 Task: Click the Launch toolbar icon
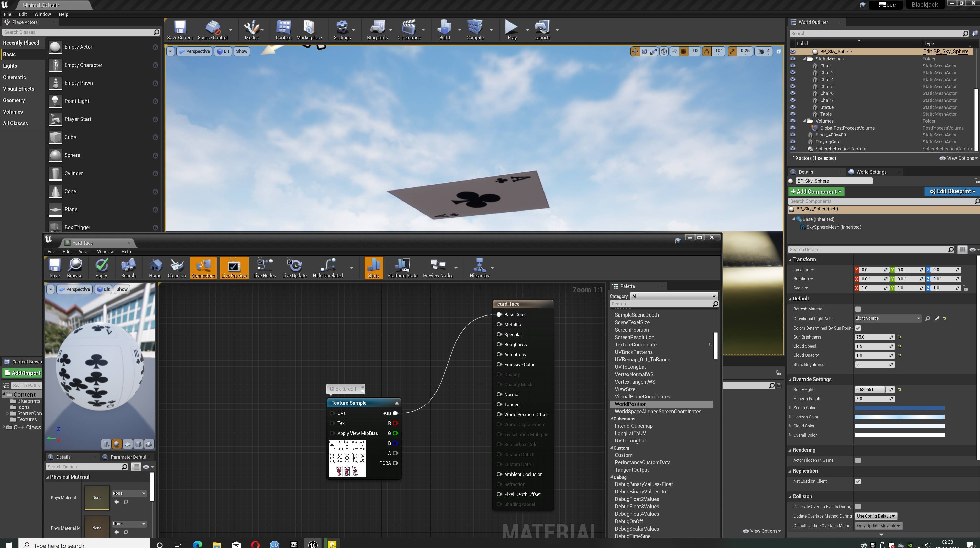(542, 30)
